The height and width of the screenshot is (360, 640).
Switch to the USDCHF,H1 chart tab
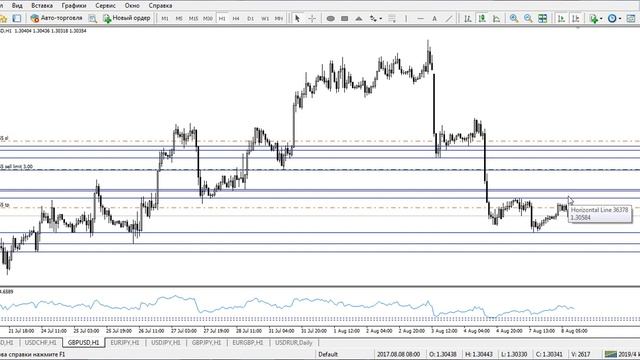coord(40,343)
